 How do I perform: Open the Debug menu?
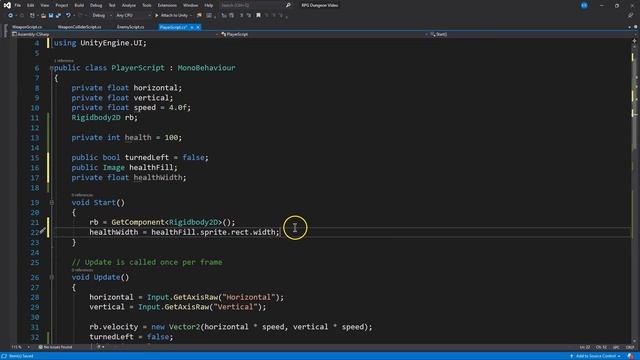(x=96, y=5)
